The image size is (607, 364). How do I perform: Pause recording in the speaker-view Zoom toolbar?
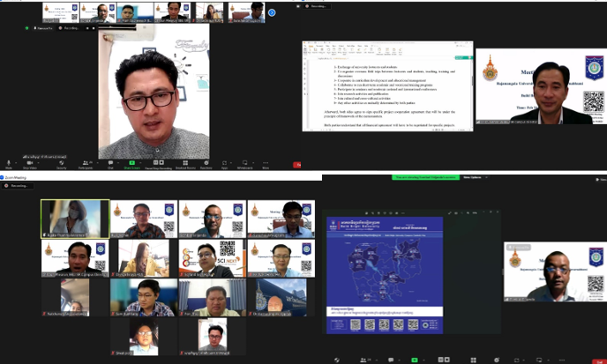[x=156, y=162]
